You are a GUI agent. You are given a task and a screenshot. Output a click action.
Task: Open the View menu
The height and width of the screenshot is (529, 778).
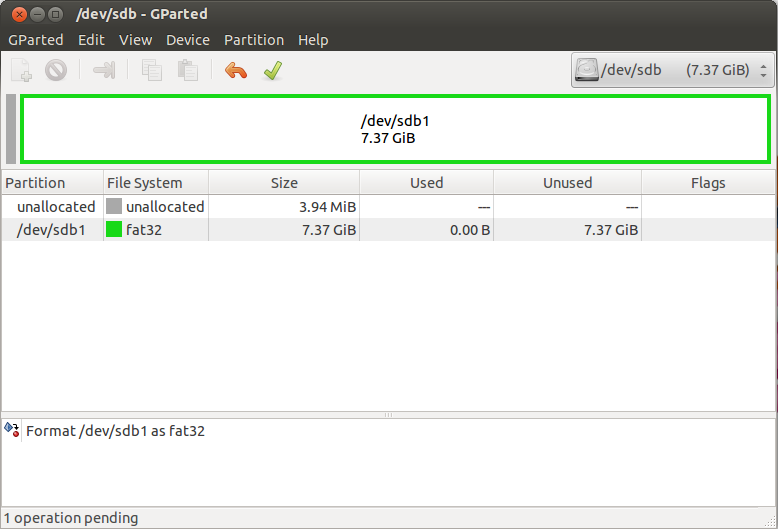click(135, 40)
